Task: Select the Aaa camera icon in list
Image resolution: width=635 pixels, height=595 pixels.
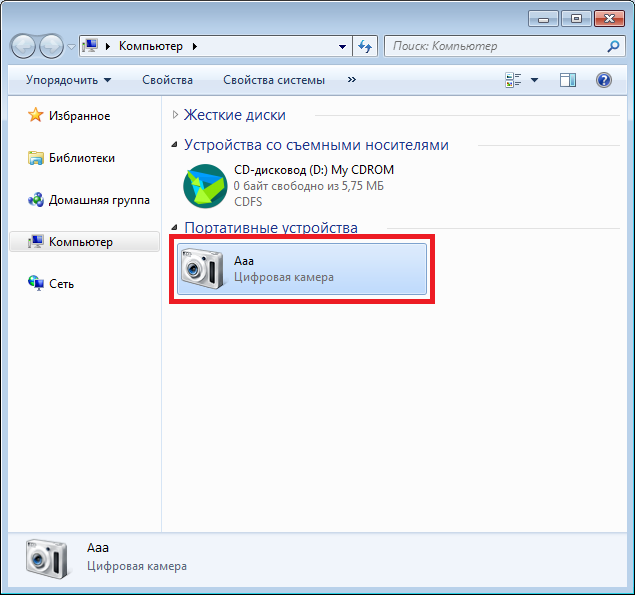Action: 202,269
